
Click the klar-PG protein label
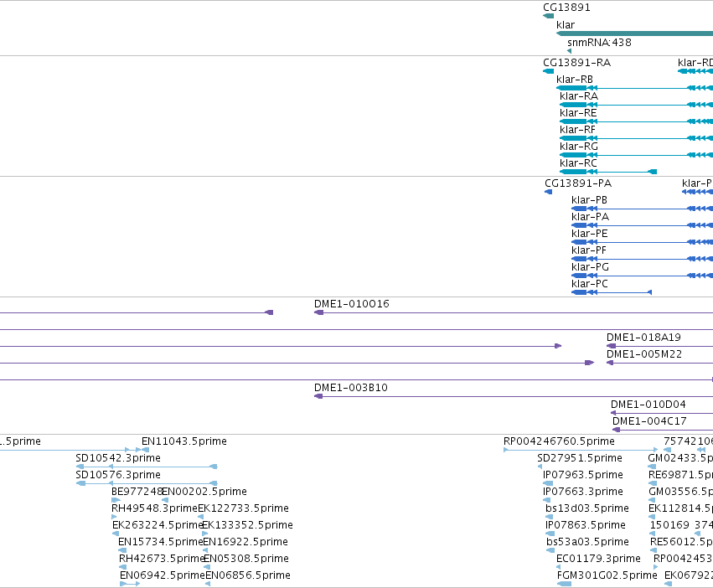(x=590, y=267)
